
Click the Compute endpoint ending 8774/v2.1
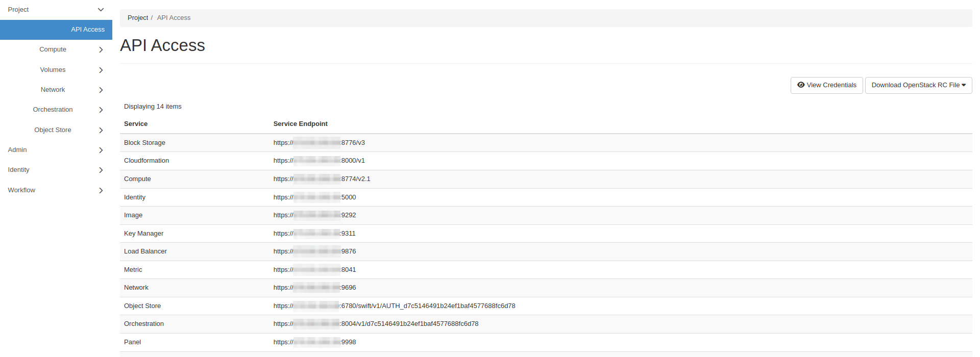tap(322, 179)
